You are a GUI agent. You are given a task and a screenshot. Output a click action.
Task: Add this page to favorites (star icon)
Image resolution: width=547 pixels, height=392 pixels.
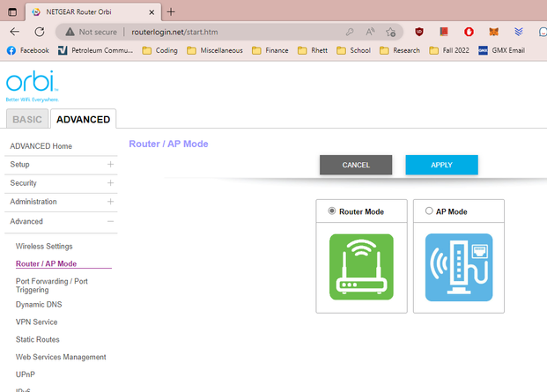coord(390,31)
